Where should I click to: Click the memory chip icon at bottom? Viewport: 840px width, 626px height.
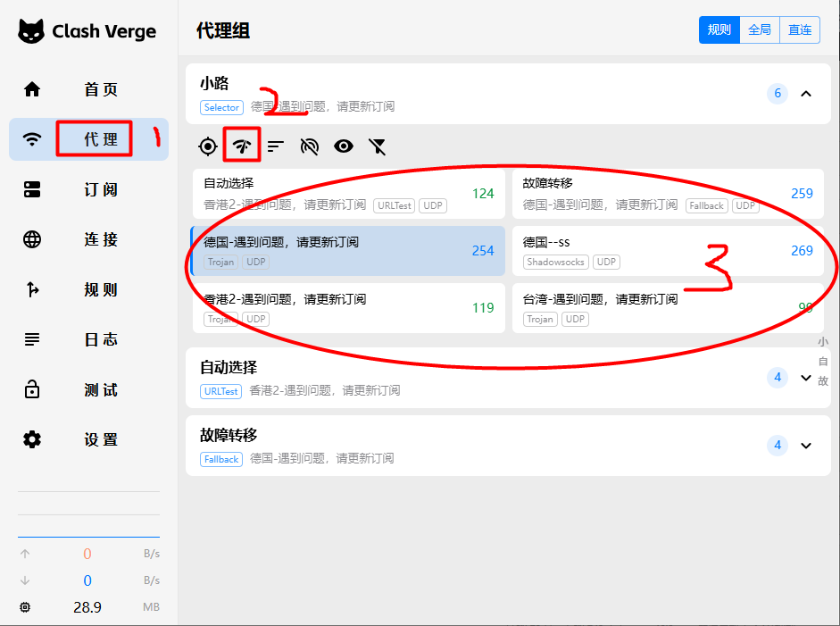pyautogui.click(x=25, y=607)
